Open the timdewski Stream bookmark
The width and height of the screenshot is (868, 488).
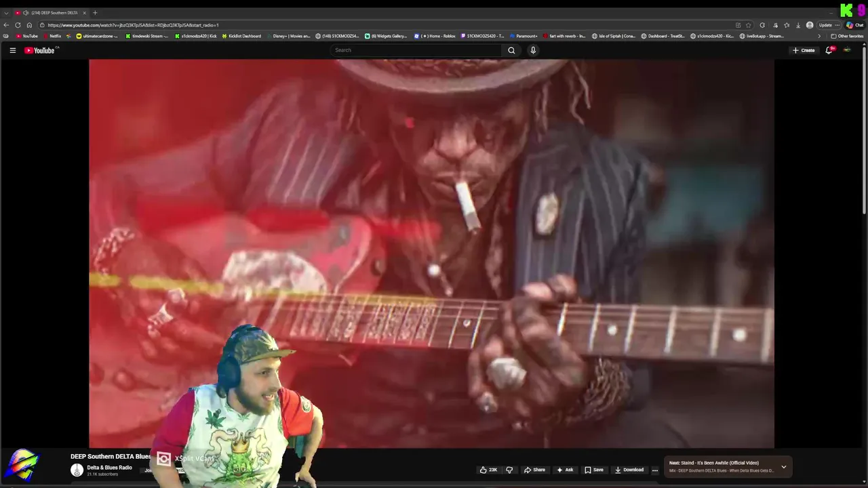(x=146, y=36)
